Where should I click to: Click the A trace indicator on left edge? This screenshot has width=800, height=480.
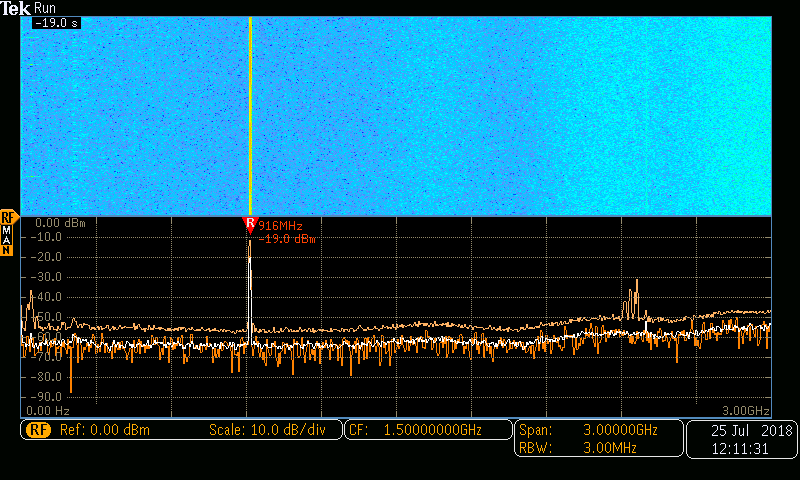pos(7,240)
